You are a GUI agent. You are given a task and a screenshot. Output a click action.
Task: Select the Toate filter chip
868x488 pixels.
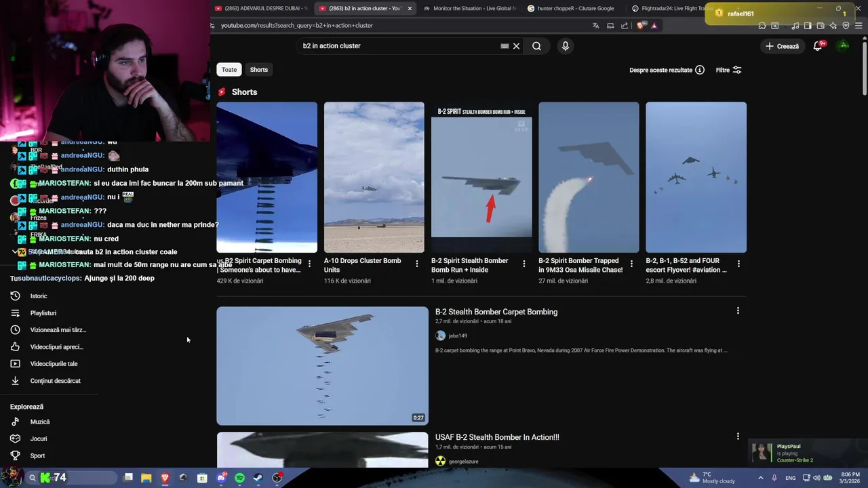(229, 70)
